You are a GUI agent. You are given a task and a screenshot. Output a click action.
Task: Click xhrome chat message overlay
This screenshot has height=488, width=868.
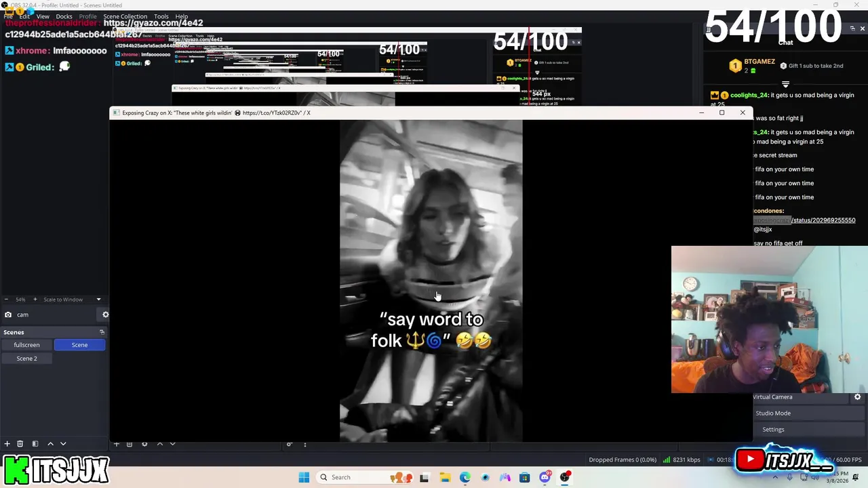pyautogui.click(x=56, y=51)
